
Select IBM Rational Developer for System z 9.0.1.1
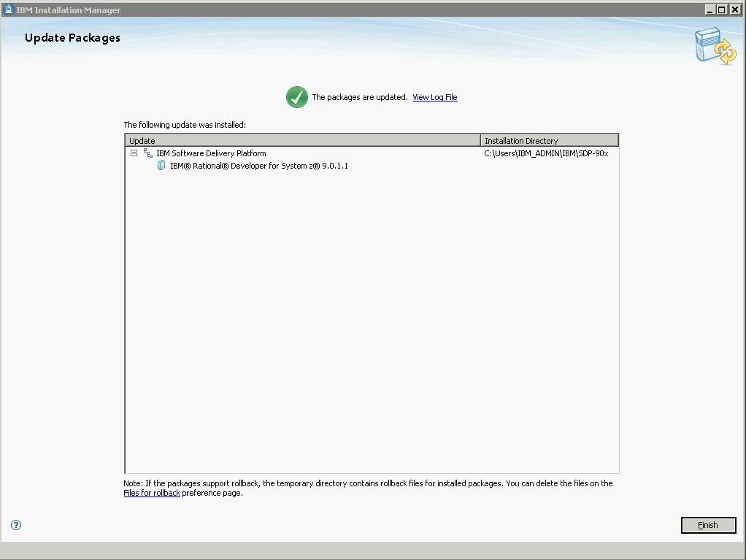(x=259, y=166)
